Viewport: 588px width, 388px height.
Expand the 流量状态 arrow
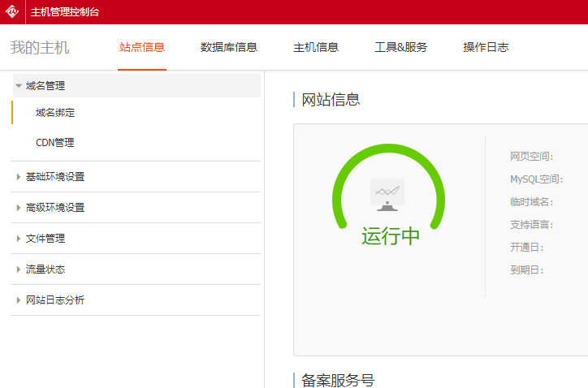[18, 269]
